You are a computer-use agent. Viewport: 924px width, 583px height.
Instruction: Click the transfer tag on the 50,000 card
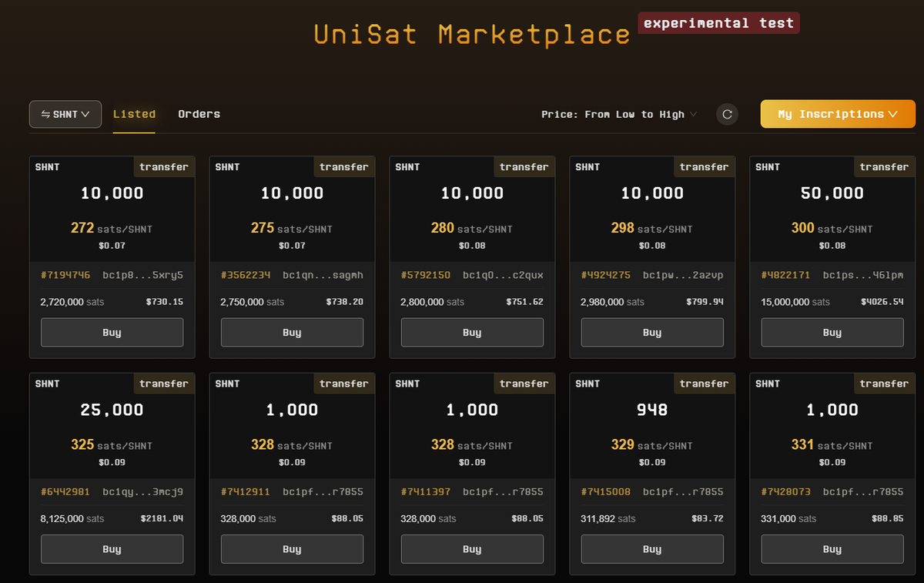tap(884, 167)
